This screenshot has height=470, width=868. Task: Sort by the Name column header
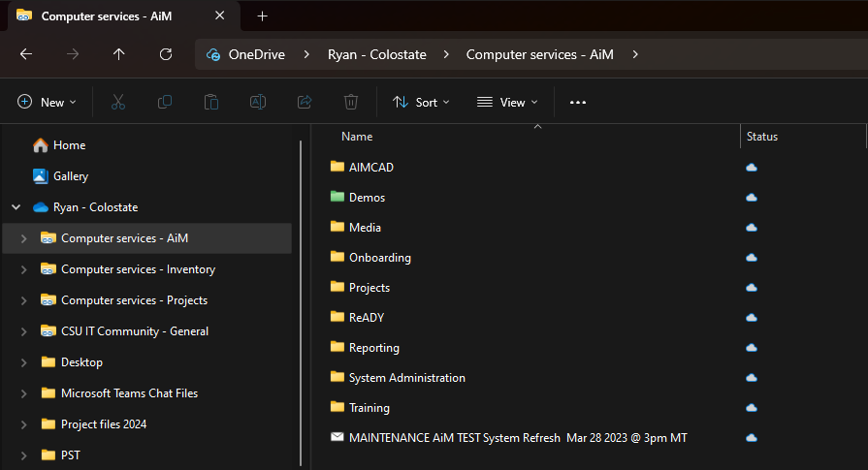tap(357, 137)
